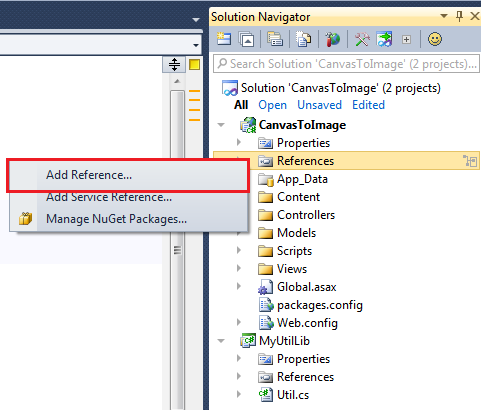Screen dimensions: 481x410
Task: Select MyUtilLib project node
Action: (x=284, y=341)
